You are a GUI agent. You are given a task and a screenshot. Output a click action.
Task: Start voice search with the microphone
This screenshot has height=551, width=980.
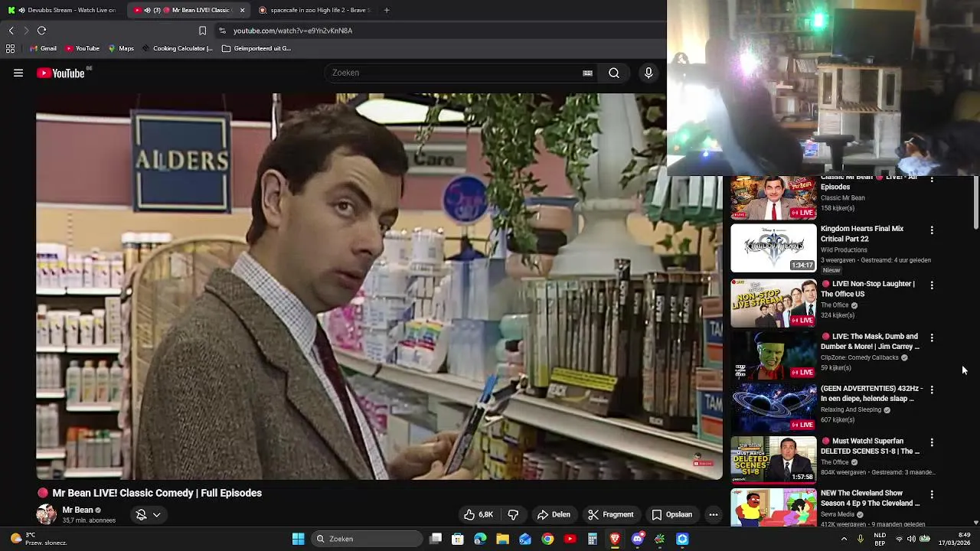click(648, 73)
